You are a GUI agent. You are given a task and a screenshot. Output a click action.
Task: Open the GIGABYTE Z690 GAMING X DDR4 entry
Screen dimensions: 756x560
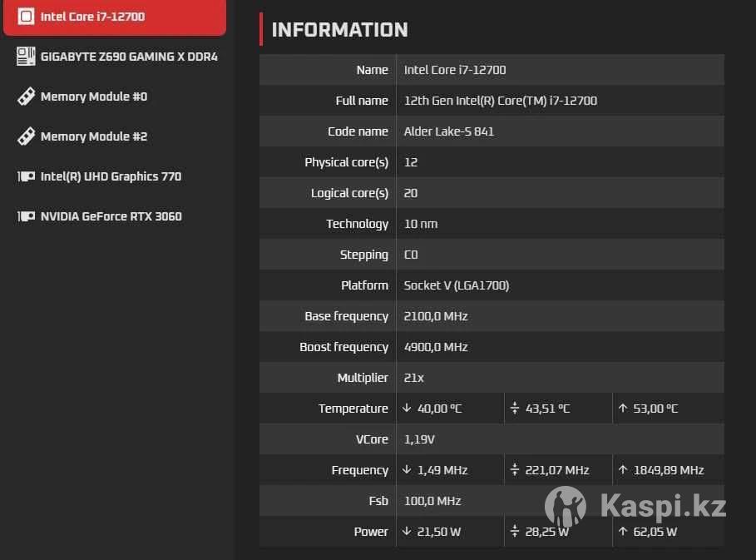coord(129,57)
